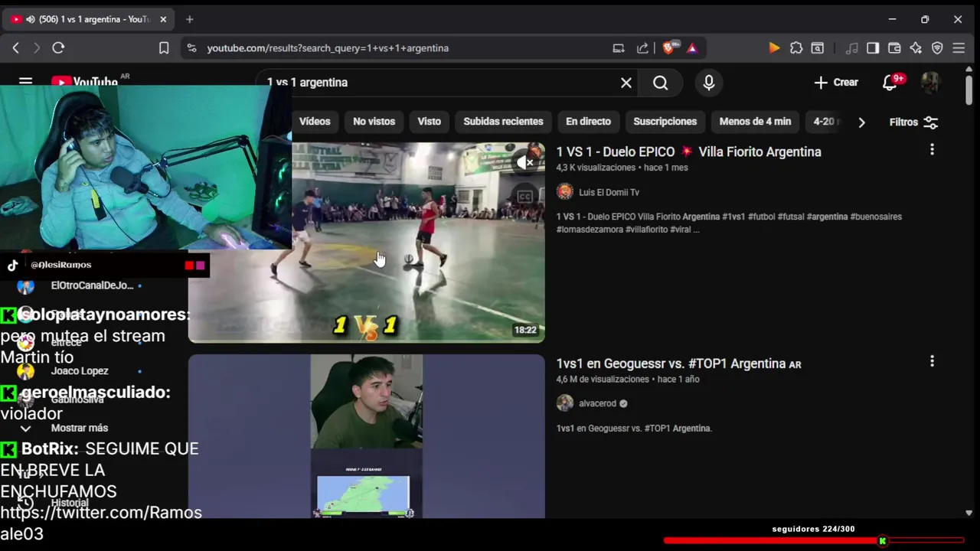The height and width of the screenshot is (551, 980).
Task: Open a new browser tab
Action: click(x=190, y=19)
